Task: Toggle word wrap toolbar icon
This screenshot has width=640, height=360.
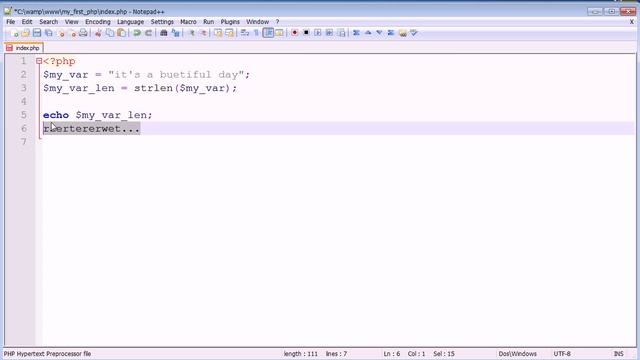Action: click(x=244, y=33)
